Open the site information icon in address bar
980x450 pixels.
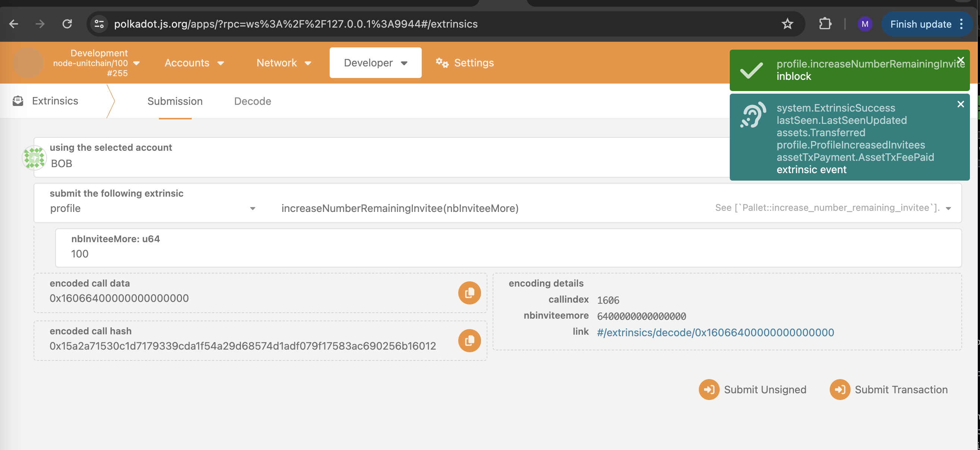[99, 24]
